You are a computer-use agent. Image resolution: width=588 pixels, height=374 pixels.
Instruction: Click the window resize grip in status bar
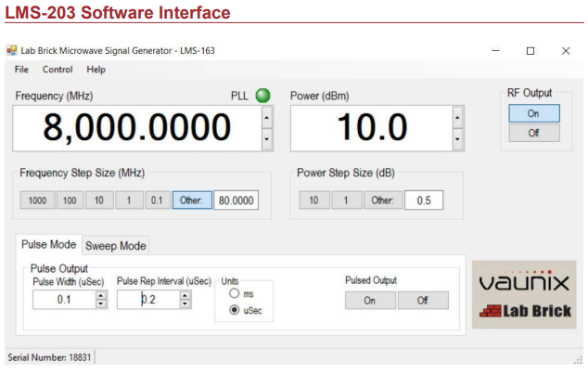(x=578, y=360)
